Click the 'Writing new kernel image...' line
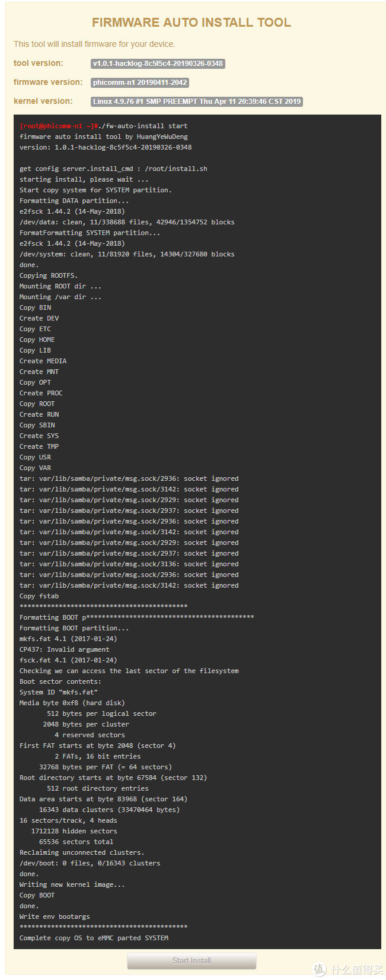The width and height of the screenshot is (386, 980). [x=72, y=884]
